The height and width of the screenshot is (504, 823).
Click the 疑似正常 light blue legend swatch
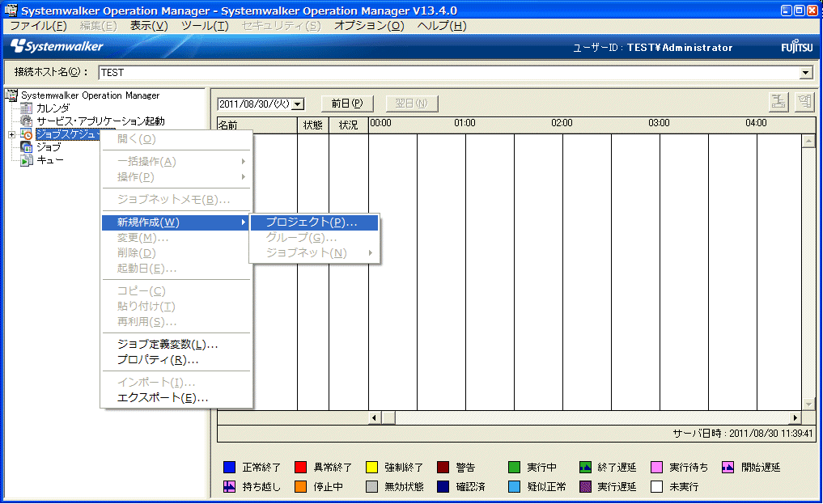[515, 487]
